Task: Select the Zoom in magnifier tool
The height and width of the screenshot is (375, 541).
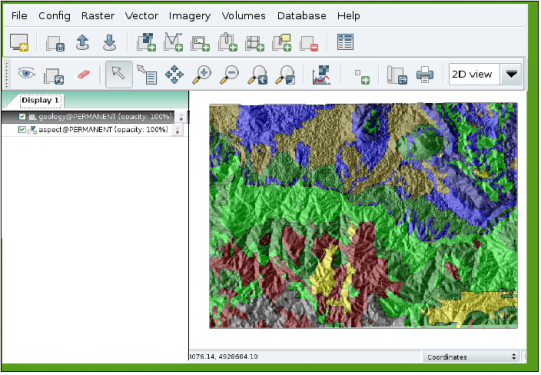Action: [x=202, y=75]
